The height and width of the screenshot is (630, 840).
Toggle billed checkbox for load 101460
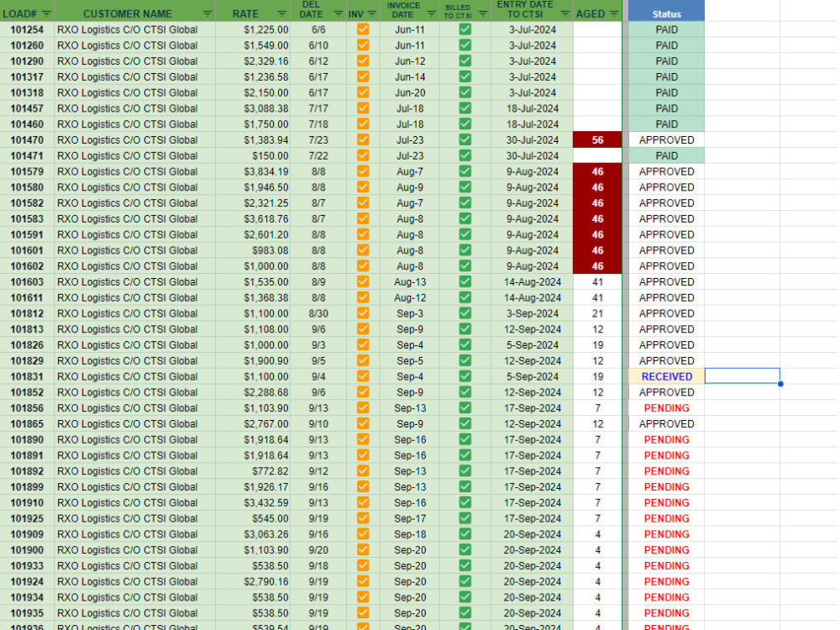tap(465, 124)
